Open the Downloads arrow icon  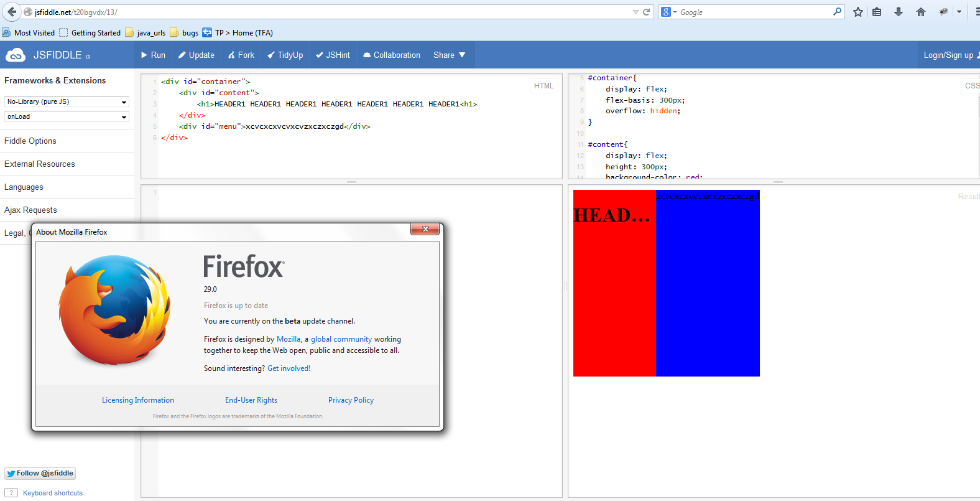pyautogui.click(x=899, y=12)
